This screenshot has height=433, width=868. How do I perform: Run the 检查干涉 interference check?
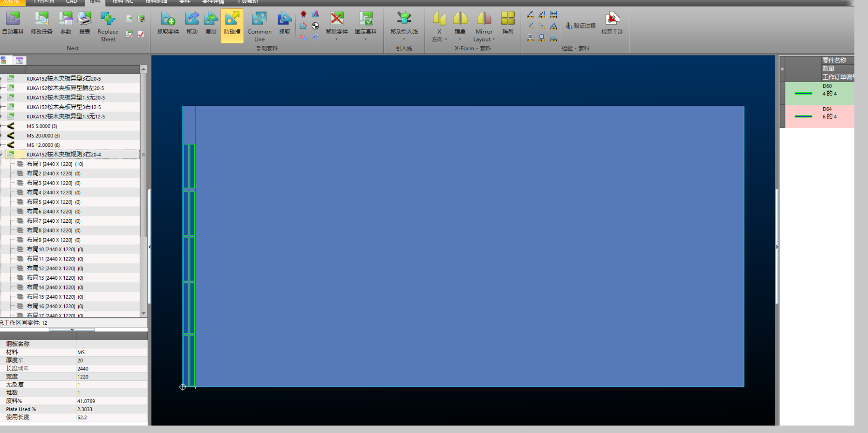pos(612,23)
